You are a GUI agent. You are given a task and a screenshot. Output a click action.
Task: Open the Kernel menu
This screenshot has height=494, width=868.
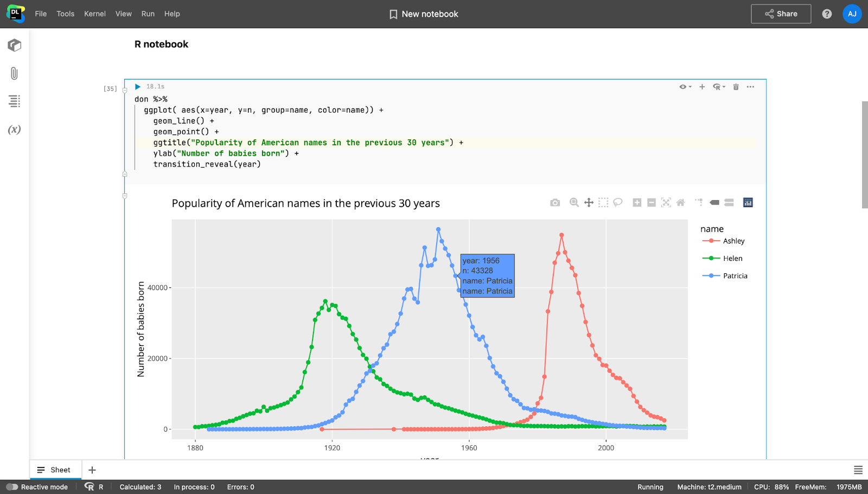tap(94, 14)
